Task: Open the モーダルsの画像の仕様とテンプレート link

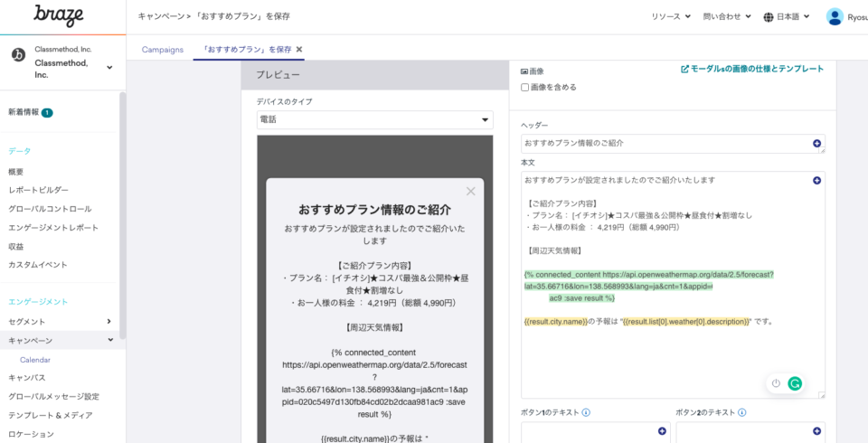Action: 752,69
